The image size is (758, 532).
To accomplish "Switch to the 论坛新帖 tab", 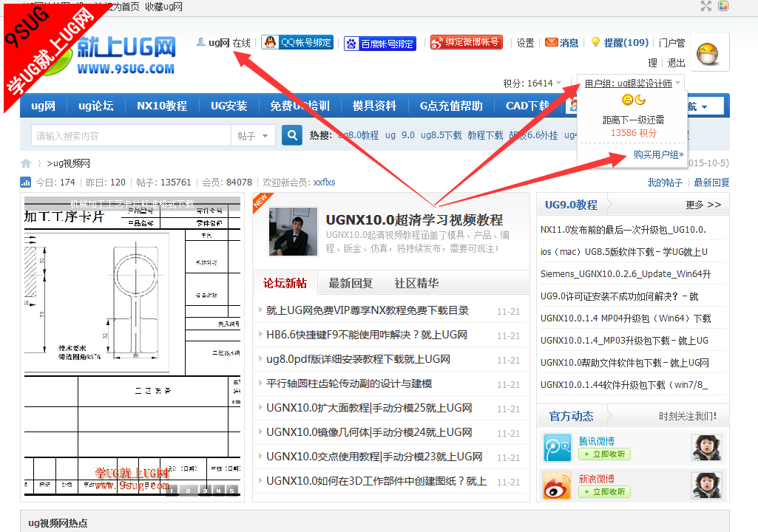I will click(x=285, y=283).
